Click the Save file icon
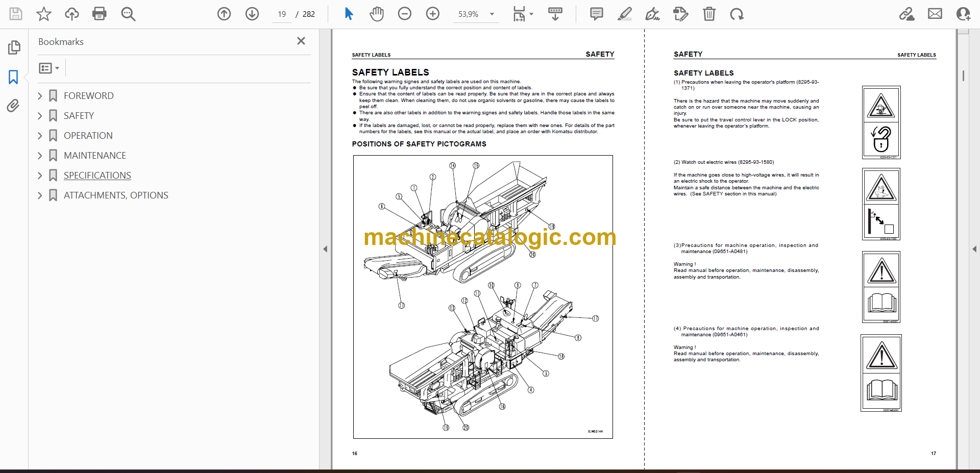 tap(16, 14)
